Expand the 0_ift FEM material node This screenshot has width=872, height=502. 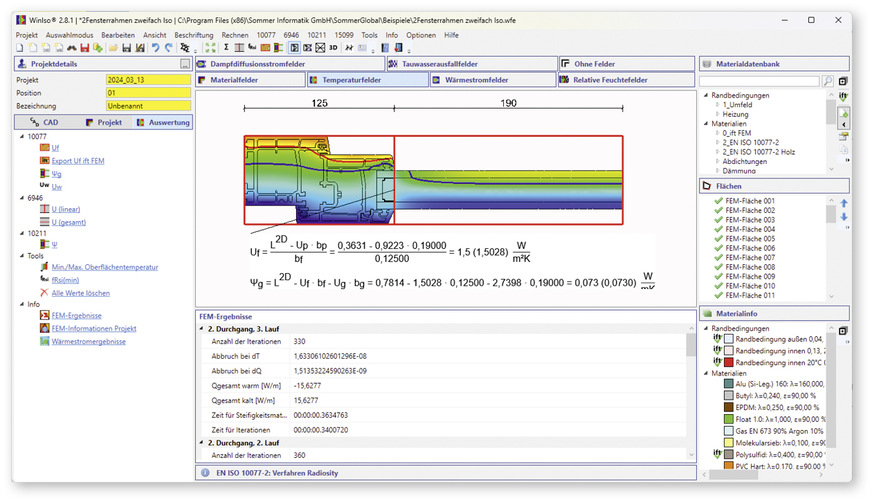coord(717,133)
